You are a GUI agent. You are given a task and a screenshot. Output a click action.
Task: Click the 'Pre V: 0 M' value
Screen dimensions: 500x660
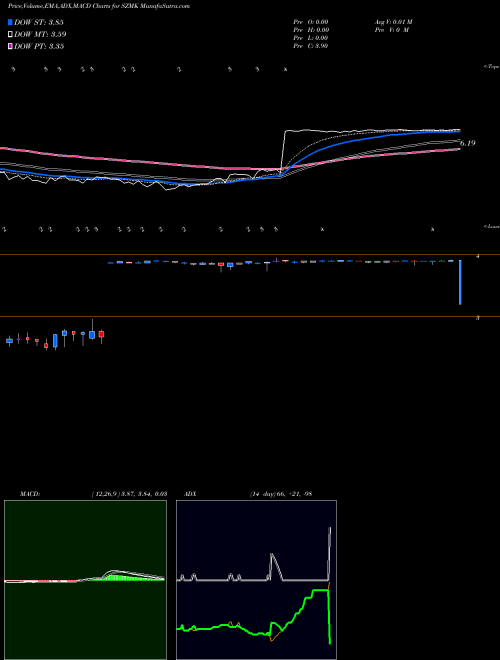point(392,30)
